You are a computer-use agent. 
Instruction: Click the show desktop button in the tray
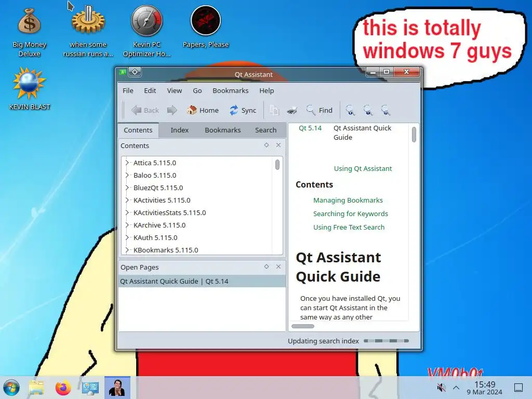click(518, 388)
